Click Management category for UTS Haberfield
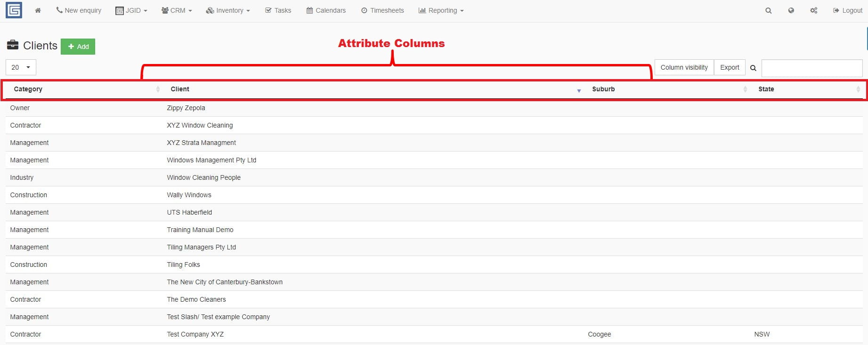Screen dimensions: 868x345 coord(29,212)
